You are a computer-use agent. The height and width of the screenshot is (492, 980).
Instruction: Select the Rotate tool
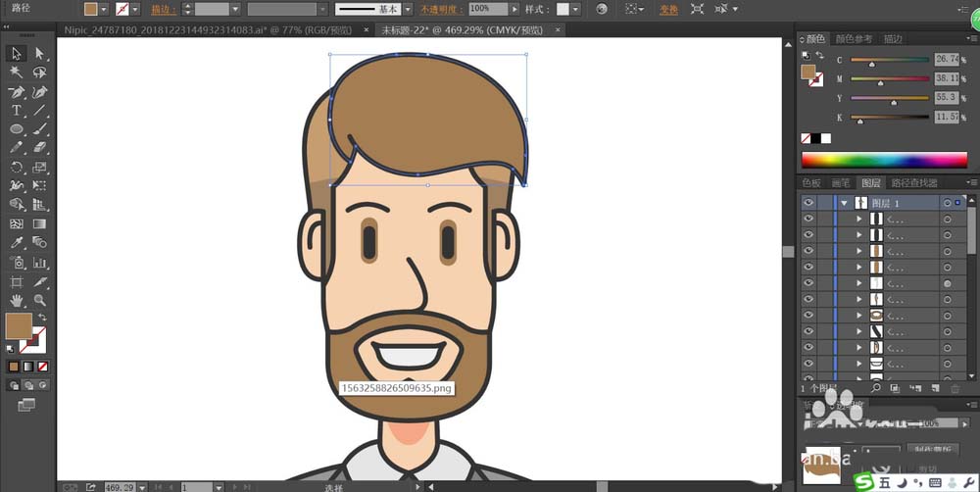17,167
